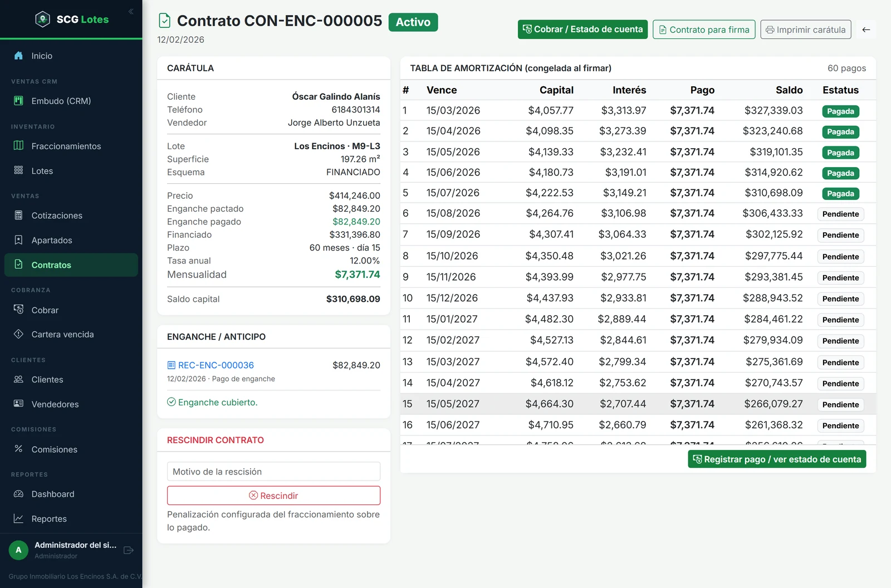Viewport: 891px width, 588px height.
Task: Collapse the sidebar with the chevron icon
Action: click(131, 11)
